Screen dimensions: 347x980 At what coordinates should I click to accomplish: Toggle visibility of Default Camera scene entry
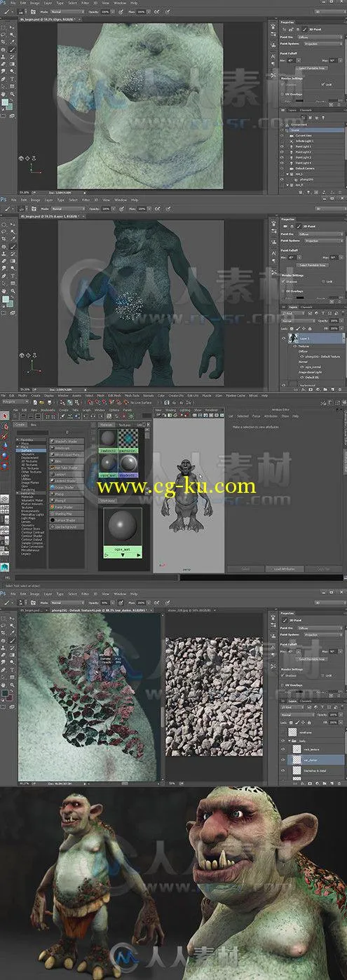[282, 168]
